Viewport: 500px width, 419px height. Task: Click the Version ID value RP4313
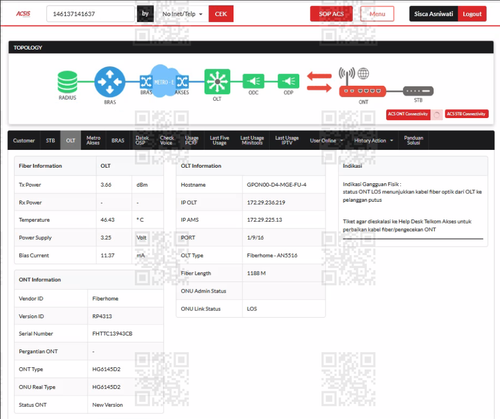click(102, 316)
